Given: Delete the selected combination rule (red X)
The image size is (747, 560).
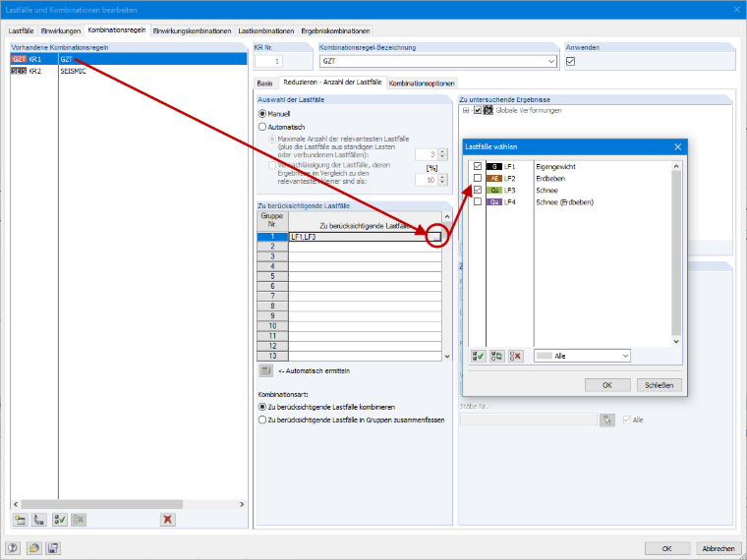Looking at the screenshot, I should click(x=168, y=520).
